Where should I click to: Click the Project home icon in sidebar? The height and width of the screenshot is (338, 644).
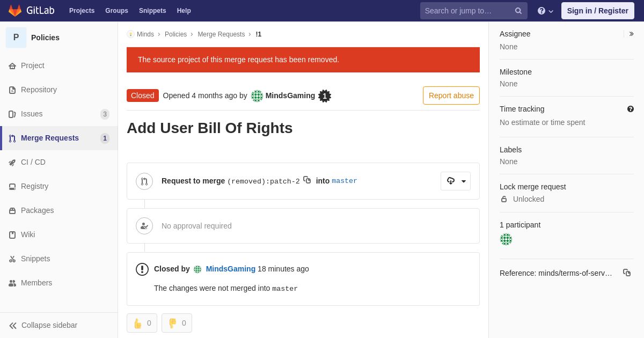click(12, 66)
